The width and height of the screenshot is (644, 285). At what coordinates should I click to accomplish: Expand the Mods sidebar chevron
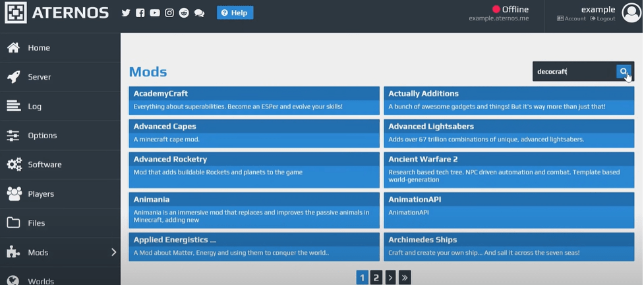coord(114,252)
